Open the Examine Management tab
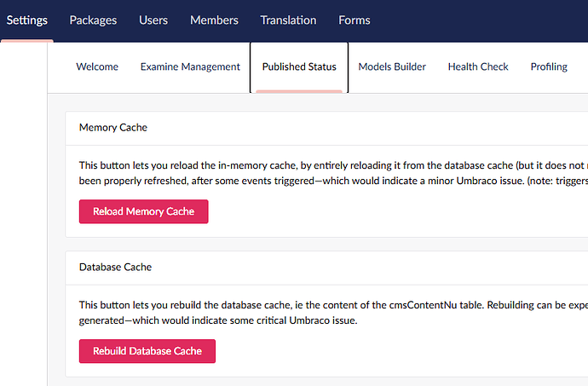This screenshot has height=386, width=588. [x=190, y=66]
